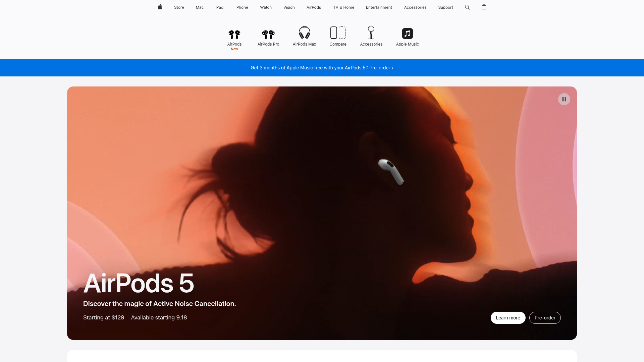Viewport: 644px width, 362px height.
Task: Open the TV & Home menu
Action: coord(344,7)
